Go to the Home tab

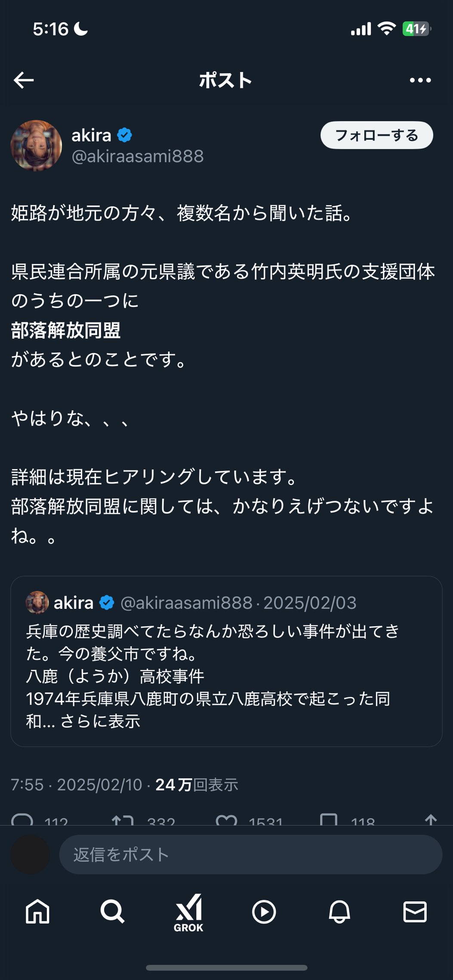37,912
